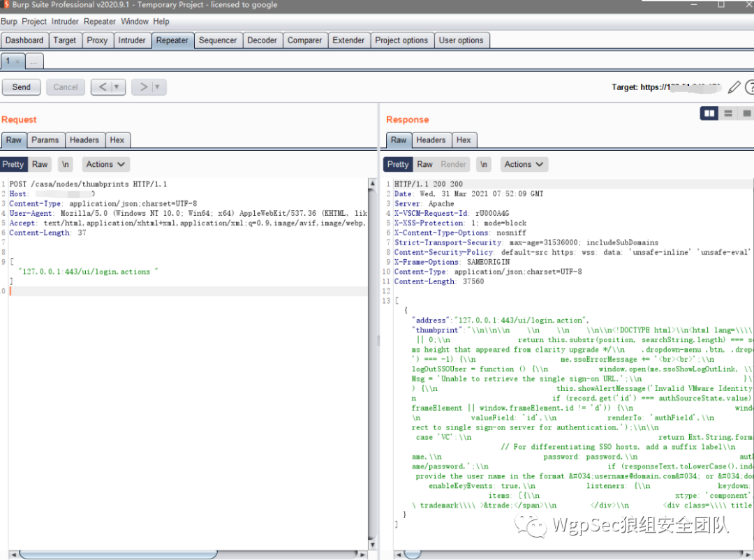The image size is (754, 560).
Task: Open the Help menu
Action: tap(161, 22)
